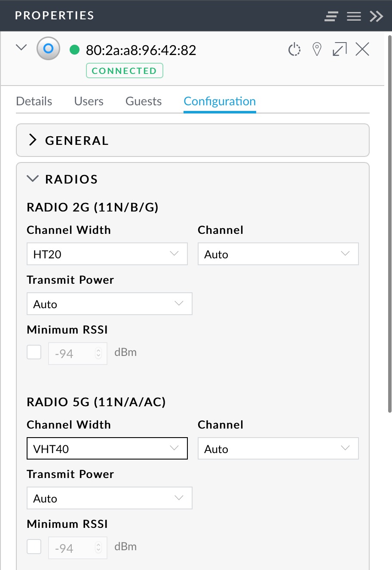Screen dimensions: 392x570
Task: Open the 5G Channel Width VHT40 dropdown
Action: [x=107, y=449]
